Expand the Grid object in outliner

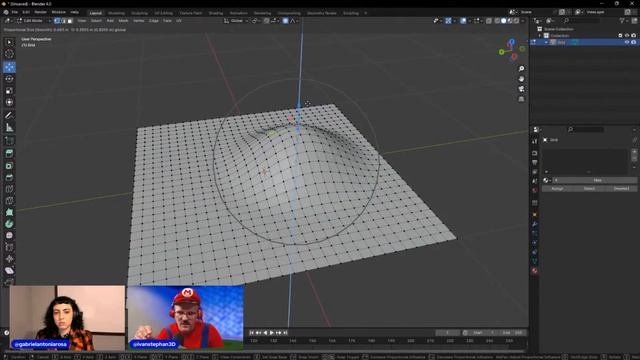pos(547,42)
